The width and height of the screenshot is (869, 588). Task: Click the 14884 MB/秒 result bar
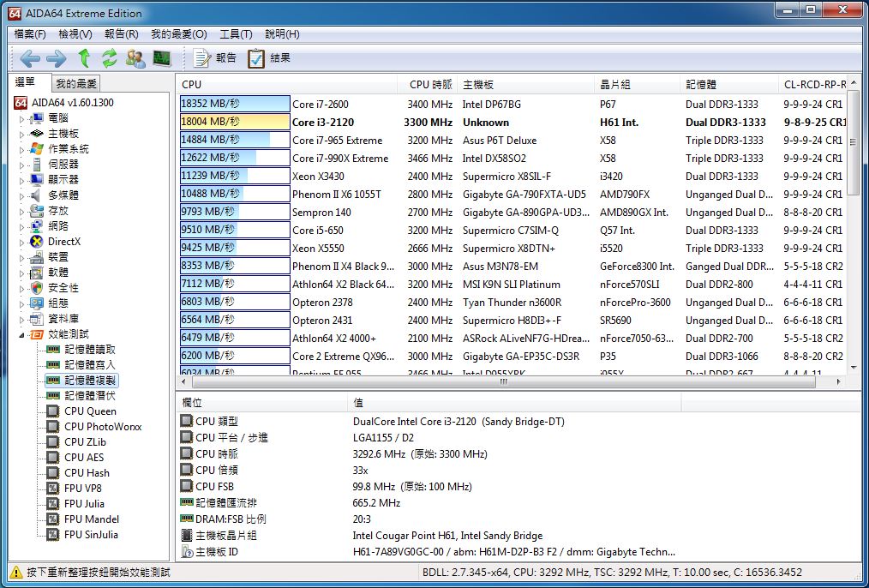coord(235,141)
